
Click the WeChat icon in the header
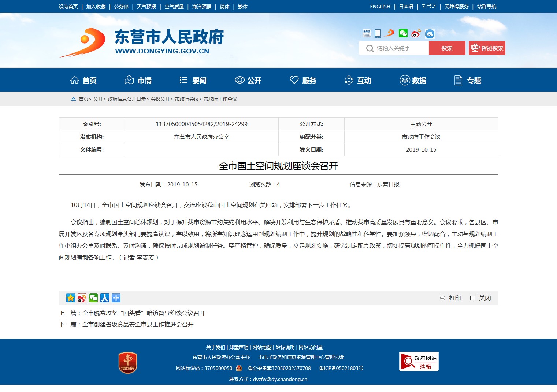click(403, 33)
